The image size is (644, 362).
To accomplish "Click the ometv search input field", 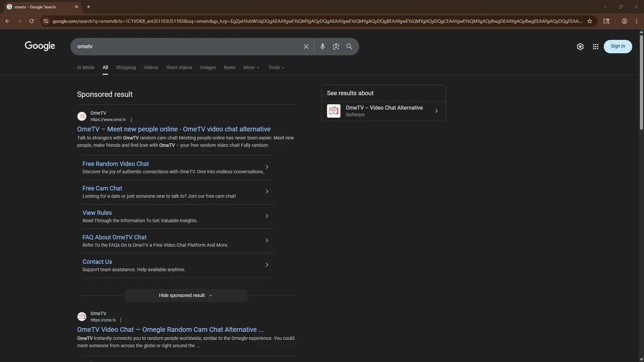I will pyautogui.click(x=186, y=46).
